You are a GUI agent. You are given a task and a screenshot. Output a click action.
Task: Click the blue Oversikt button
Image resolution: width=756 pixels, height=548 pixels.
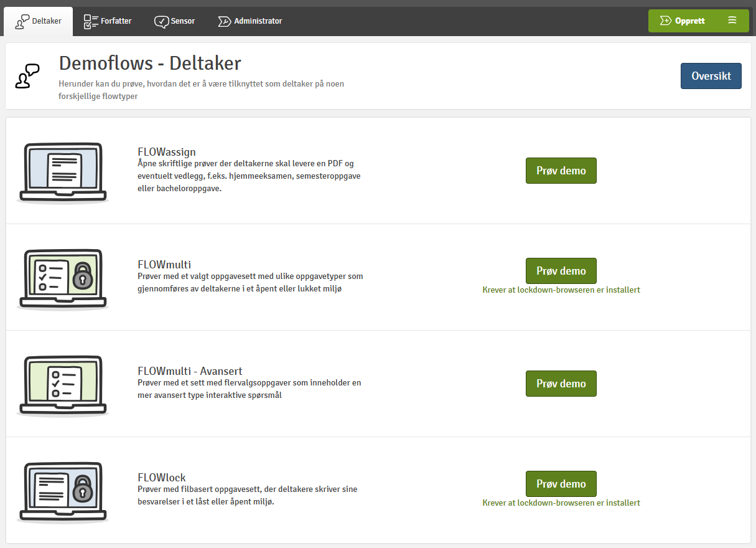click(x=711, y=76)
